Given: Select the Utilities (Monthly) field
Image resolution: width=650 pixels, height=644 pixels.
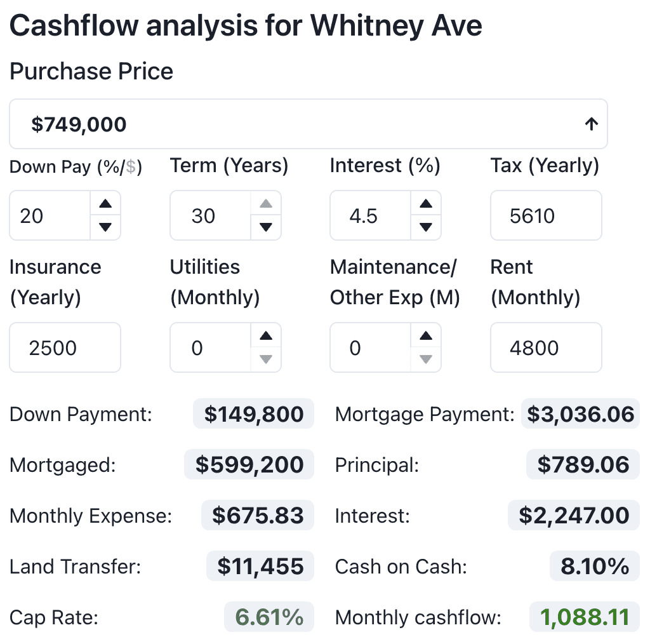Looking at the screenshot, I should 211,348.
